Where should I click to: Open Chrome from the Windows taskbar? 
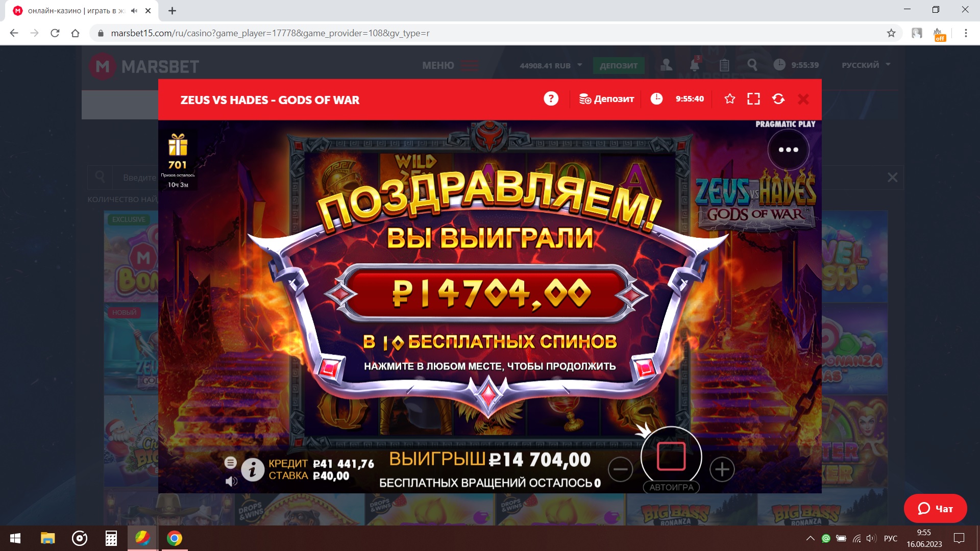coord(174,538)
